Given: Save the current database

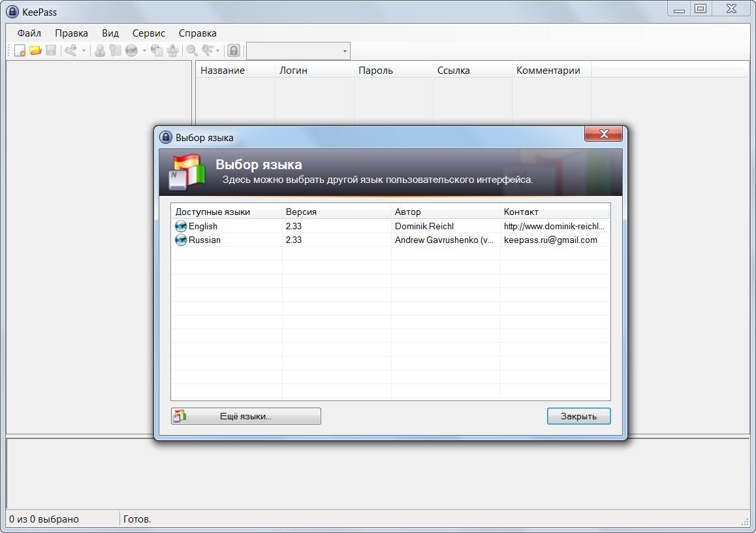Looking at the screenshot, I should pos(51,50).
